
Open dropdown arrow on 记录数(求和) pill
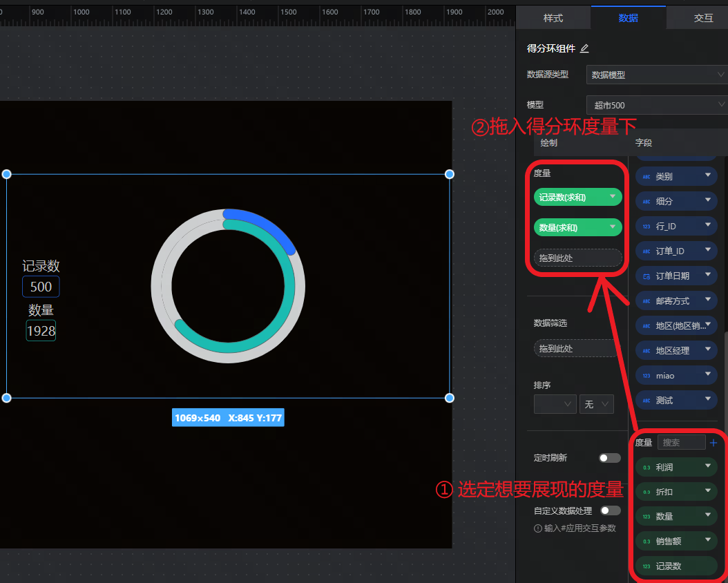(x=612, y=197)
